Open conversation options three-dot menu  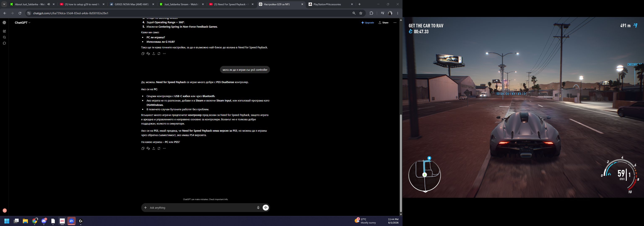(395, 23)
